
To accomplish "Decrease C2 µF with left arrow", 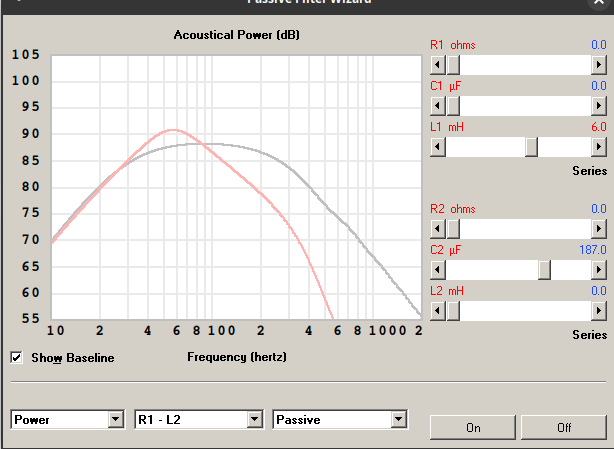I will 438,270.
